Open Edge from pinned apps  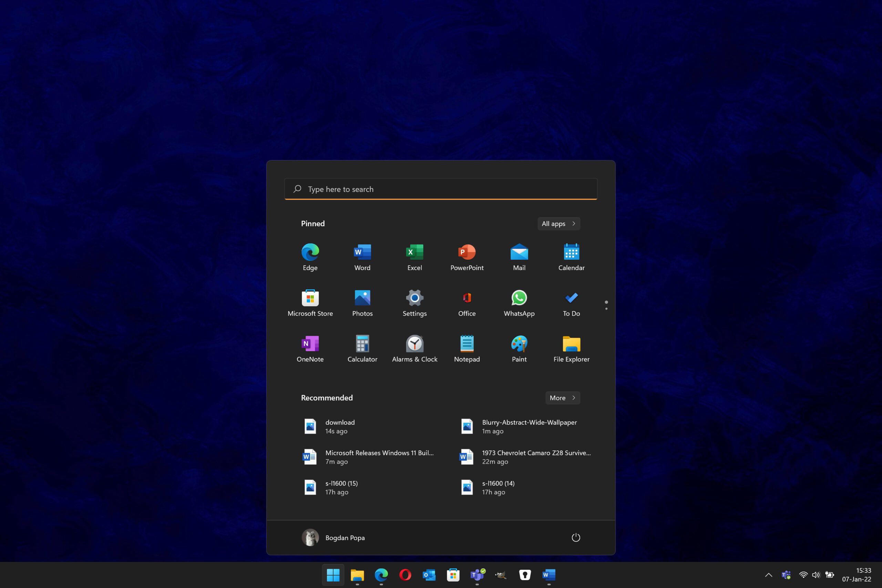pos(310,257)
